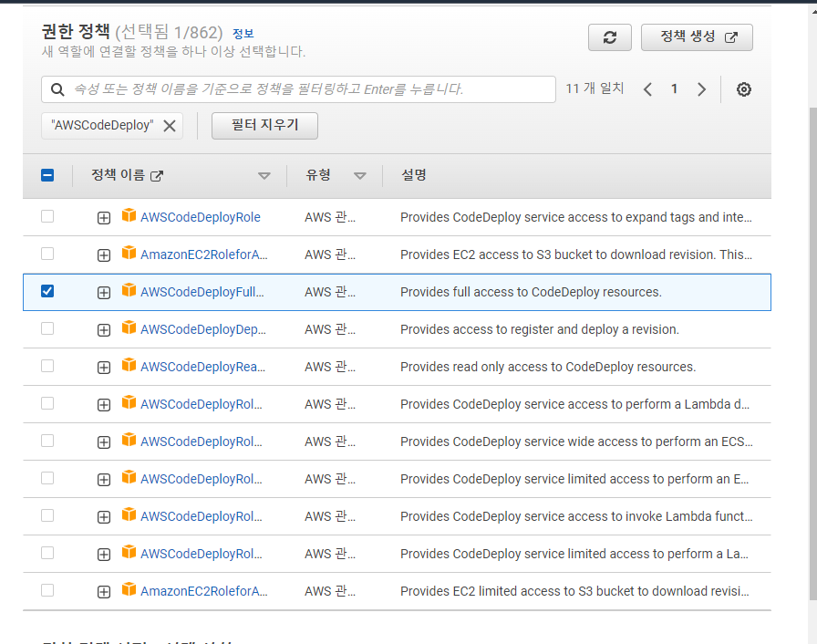Check box for service wide ECS policy
Image resolution: width=817 pixels, height=644 pixels.
coord(47,441)
